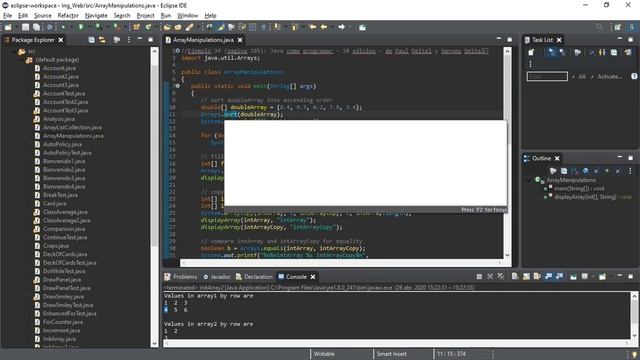Image resolution: width=640 pixels, height=360 pixels.
Task: Click the Quick Access search icon
Action: 599,27
